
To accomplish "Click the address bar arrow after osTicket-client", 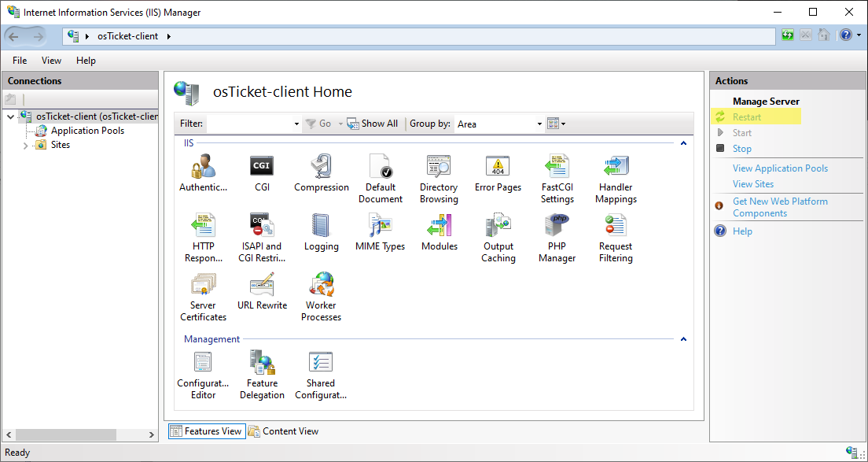I will point(169,36).
